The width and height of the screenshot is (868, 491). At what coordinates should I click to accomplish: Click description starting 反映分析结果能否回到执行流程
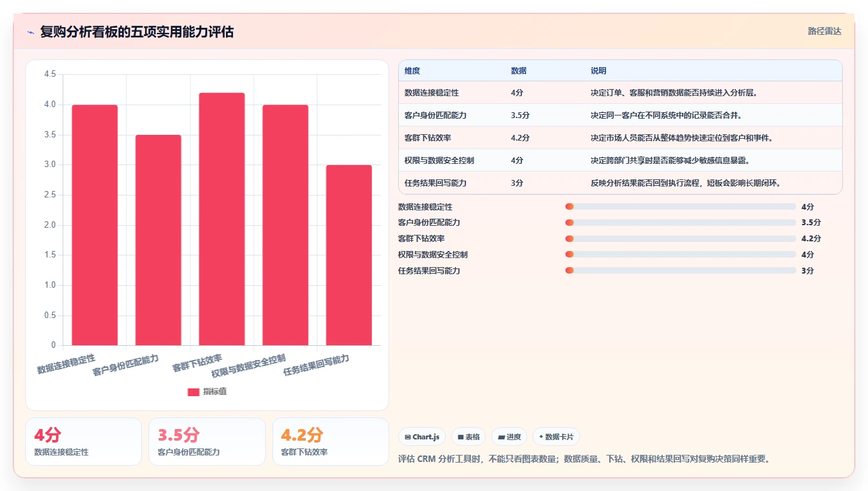[x=685, y=183]
